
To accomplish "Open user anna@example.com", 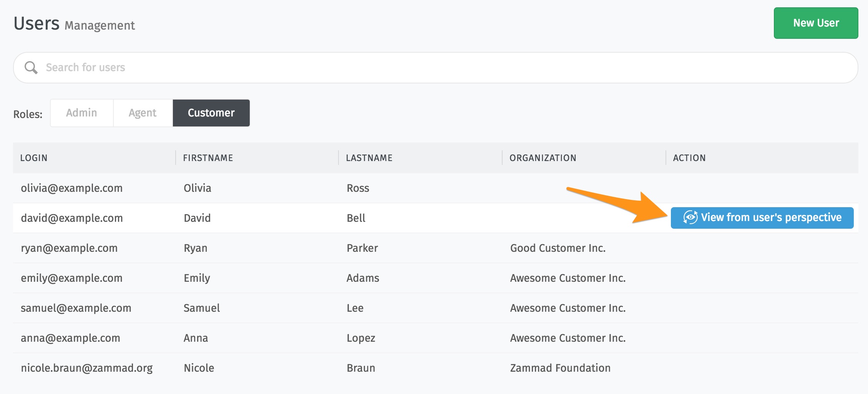I will [x=70, y=338].
